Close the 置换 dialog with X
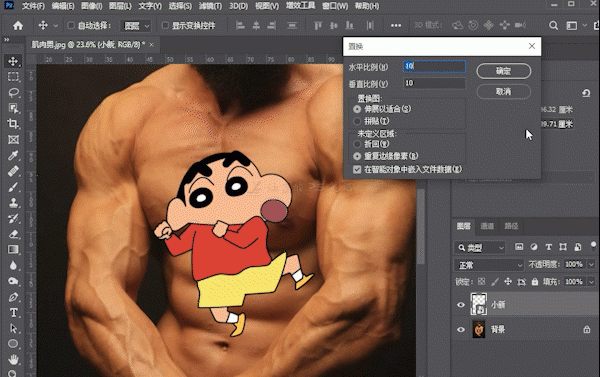 [532, 46]
